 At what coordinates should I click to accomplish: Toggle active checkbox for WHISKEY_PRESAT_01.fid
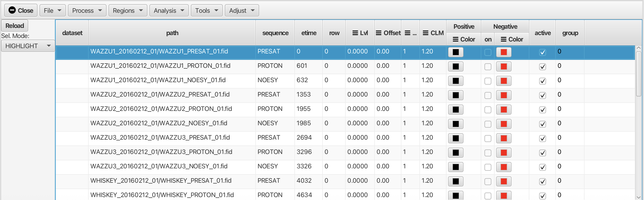pyautogui.click(x=542, y=181)
